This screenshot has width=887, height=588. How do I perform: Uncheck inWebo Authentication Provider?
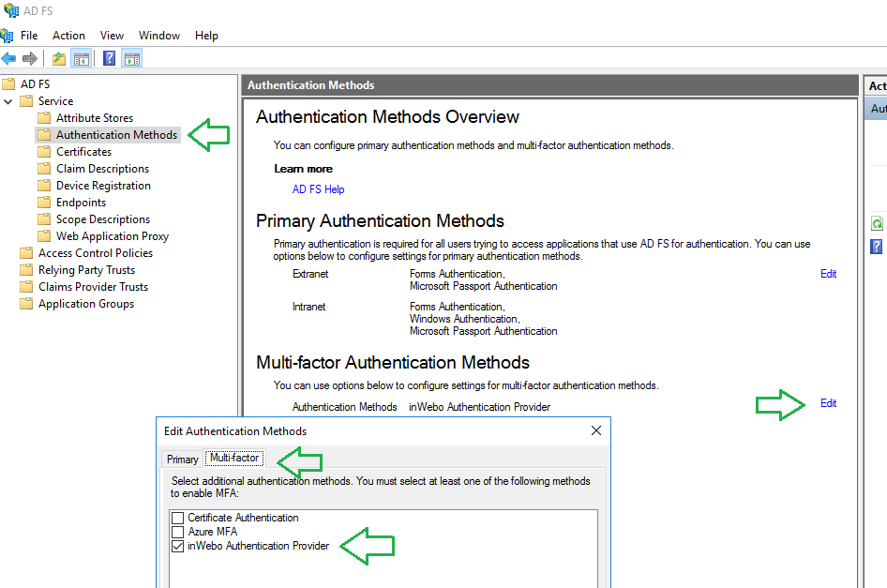[177, 546]
